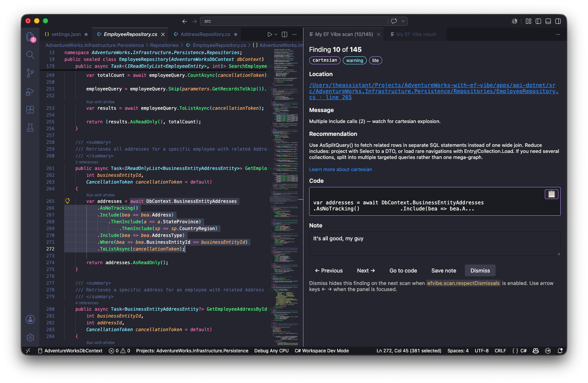Split the editor right
The width and height of the screenshot is (588, 383).
coord(285,34)
